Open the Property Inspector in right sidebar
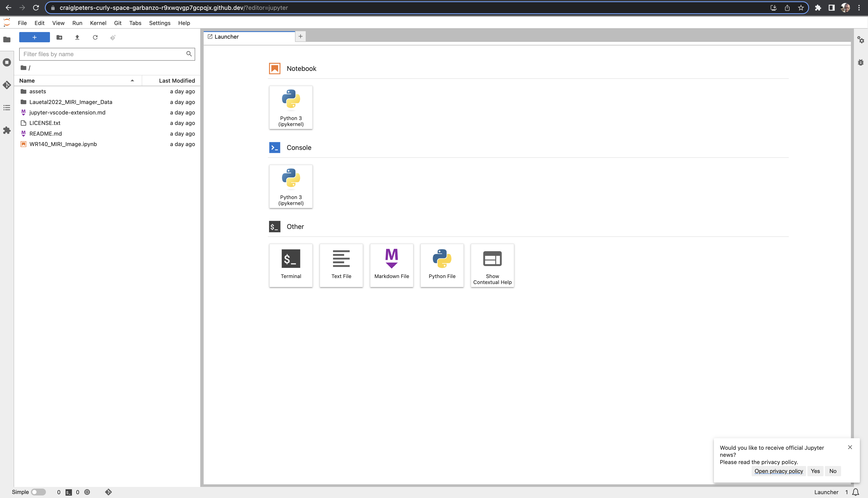 (861, 40)
